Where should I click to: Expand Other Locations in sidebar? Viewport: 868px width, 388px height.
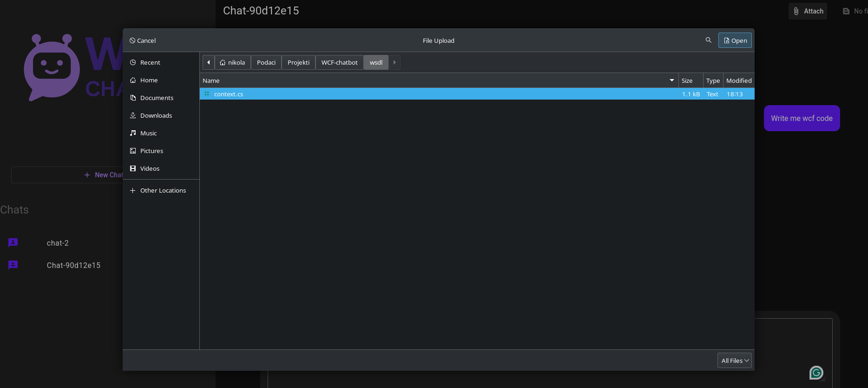pos(161,190)
